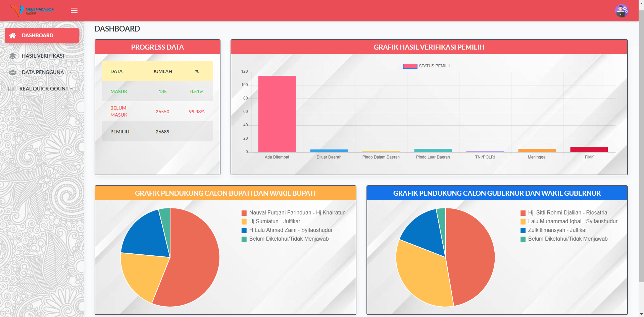Image resolution: width=644 pixels, height=317 pixels.
Task: Toggle Nauval Furqani Farinduan legend entry
Action: [x=294, y=213]
